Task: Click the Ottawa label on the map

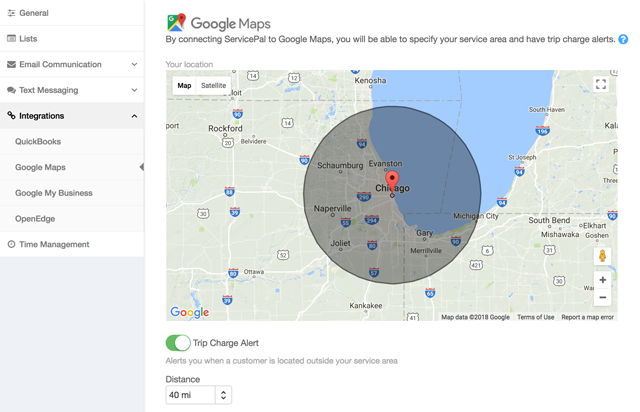Action: pos(253,272)
